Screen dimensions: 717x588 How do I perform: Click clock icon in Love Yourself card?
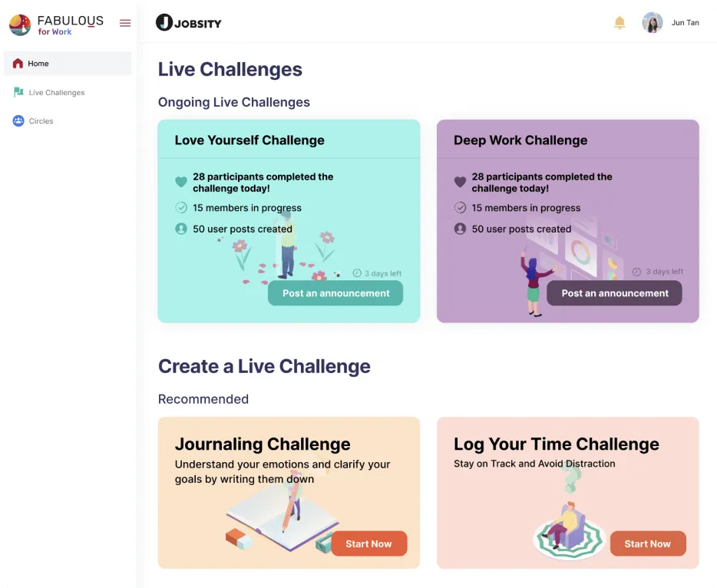click(x=357, y=273)
